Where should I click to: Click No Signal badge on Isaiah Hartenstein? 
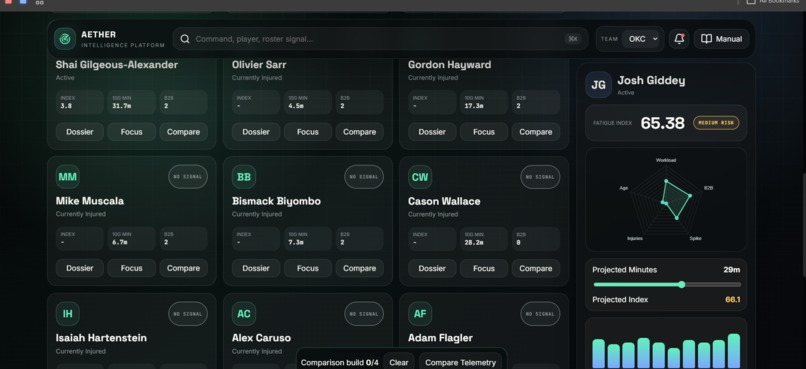[188, 313]
